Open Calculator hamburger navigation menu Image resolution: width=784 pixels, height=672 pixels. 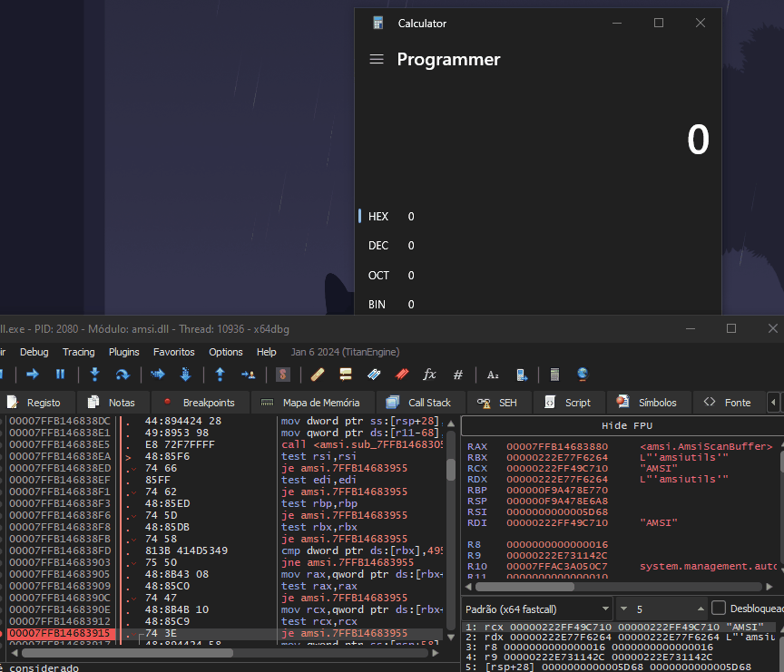[377, 60]
